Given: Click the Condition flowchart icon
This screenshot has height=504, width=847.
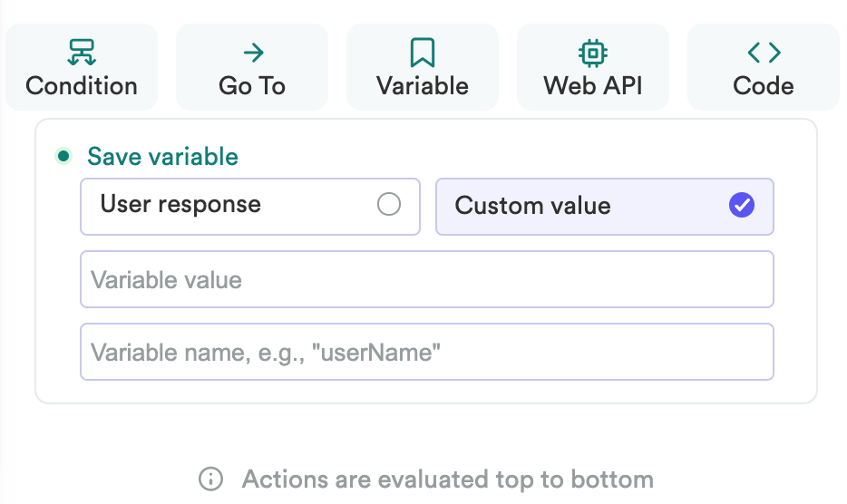Looking at the screenshot, I should (82, 53).
